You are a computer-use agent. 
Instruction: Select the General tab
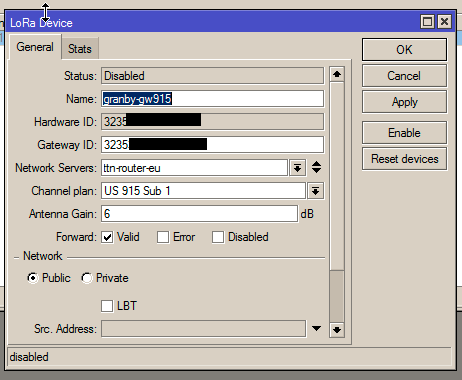click(x=35, y=47)
